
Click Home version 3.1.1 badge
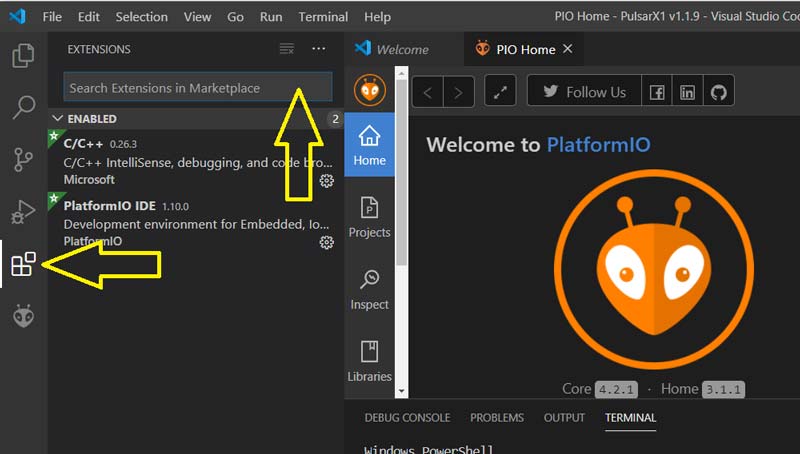pos(723,390)
